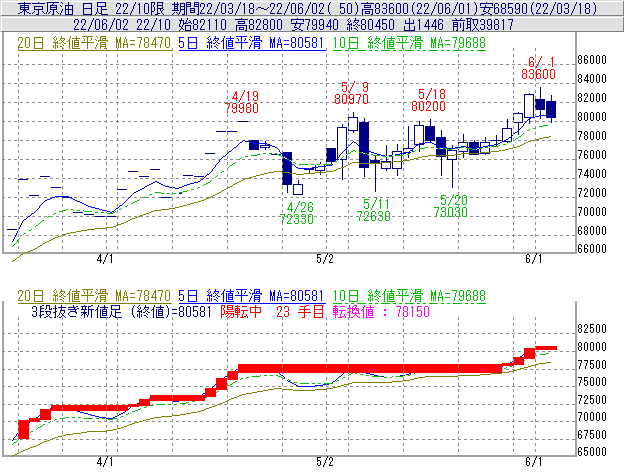Click the 5/18 high label 80200
This screenshot has width=624, height=475.
[428, 106]
